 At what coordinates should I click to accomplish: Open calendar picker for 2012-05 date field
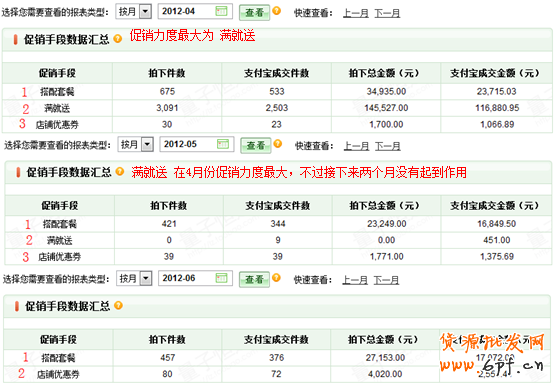[223, 144]
